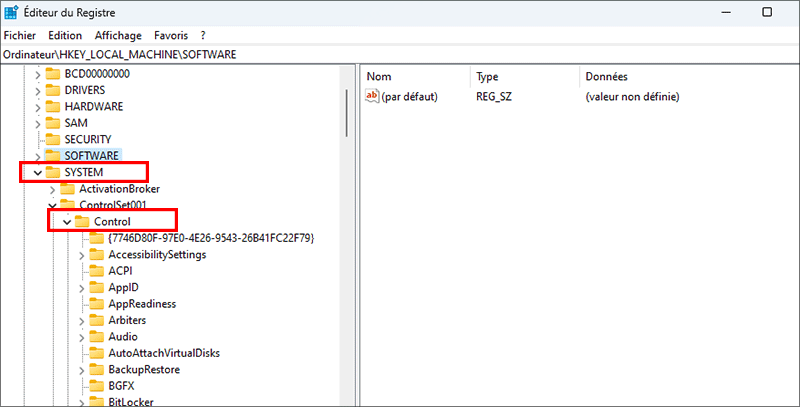The width and height of the screenshot is (800, 407).
Task: Expand the ActivationBroker key
Action: (x=53, y=189)
